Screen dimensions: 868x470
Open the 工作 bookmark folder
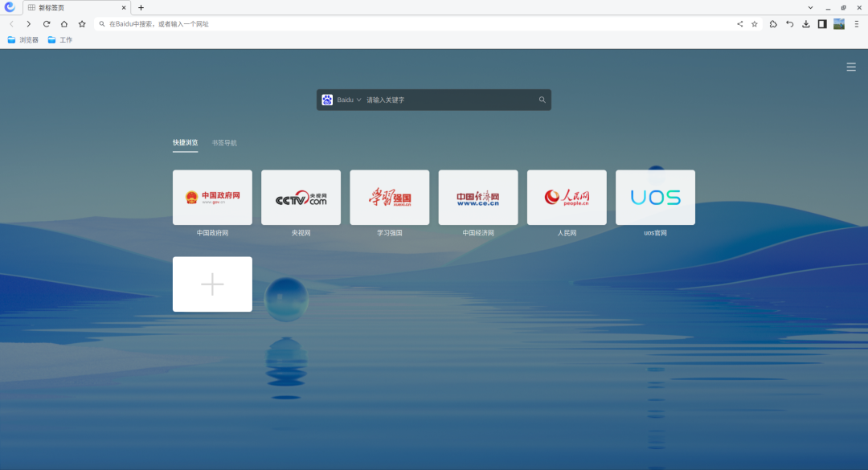[59, 40]
